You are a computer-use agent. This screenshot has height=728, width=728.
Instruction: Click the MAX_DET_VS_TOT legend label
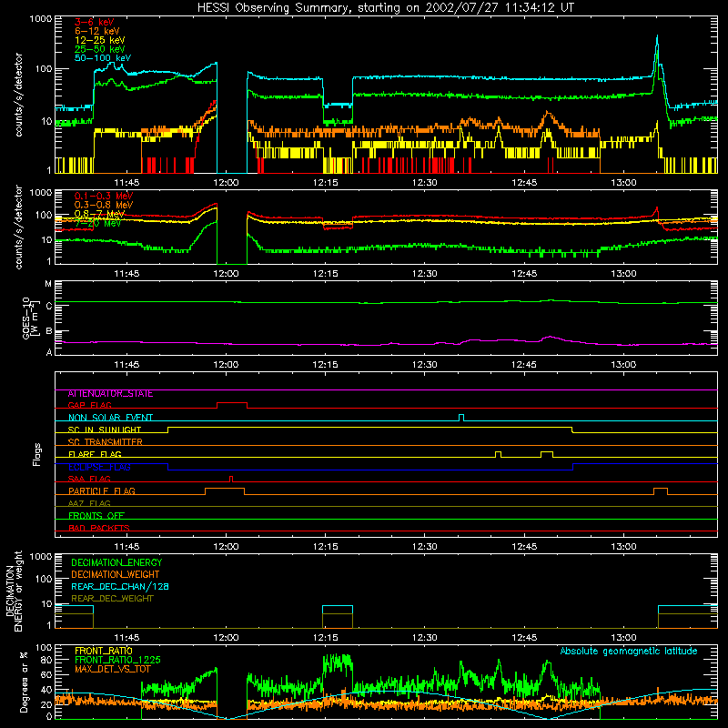pyautogui.click(x=113, y=669)
